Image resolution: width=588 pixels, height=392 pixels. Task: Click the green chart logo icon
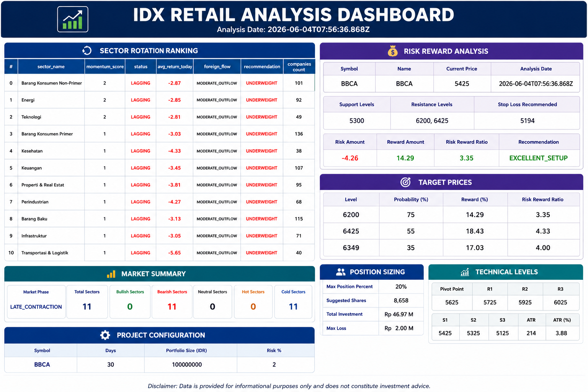[x=73, y=19]
